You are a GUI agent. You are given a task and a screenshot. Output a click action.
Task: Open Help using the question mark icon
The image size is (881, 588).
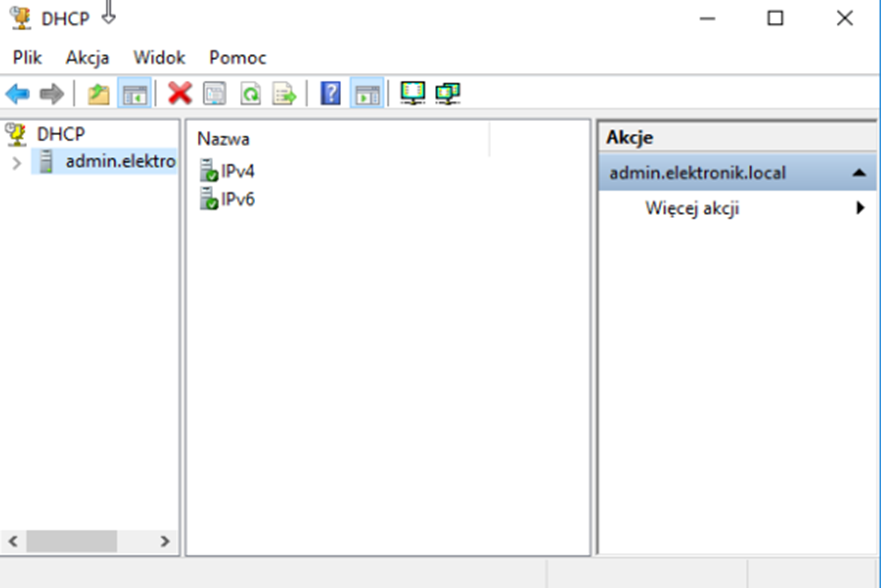330,94
